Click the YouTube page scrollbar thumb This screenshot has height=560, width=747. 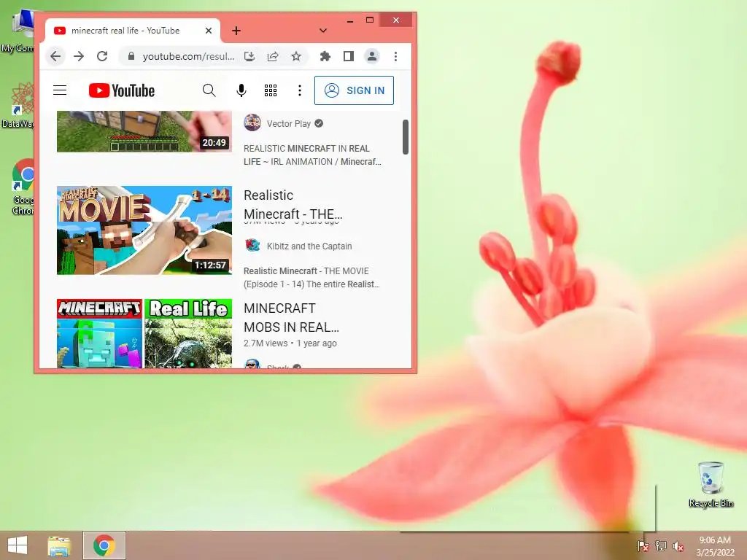pyautogui.click(x=406, y=137)
